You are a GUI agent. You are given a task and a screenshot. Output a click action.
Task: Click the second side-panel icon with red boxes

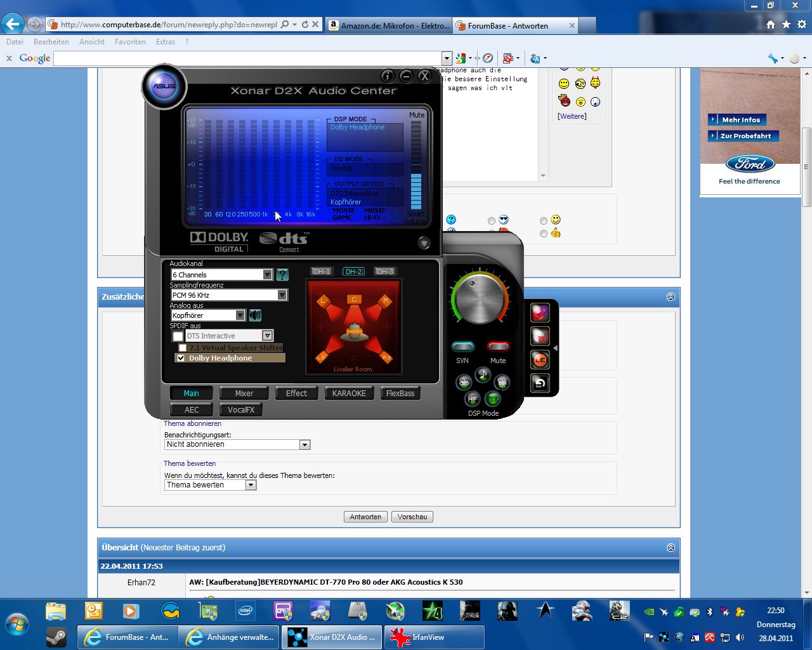click(x=540, y=336)
